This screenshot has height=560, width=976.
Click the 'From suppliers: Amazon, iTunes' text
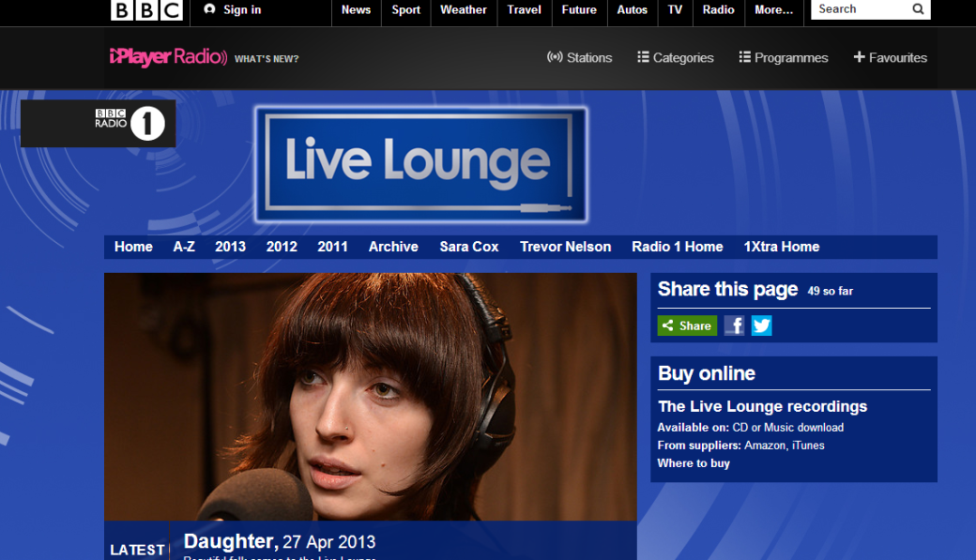coord(740,446)
